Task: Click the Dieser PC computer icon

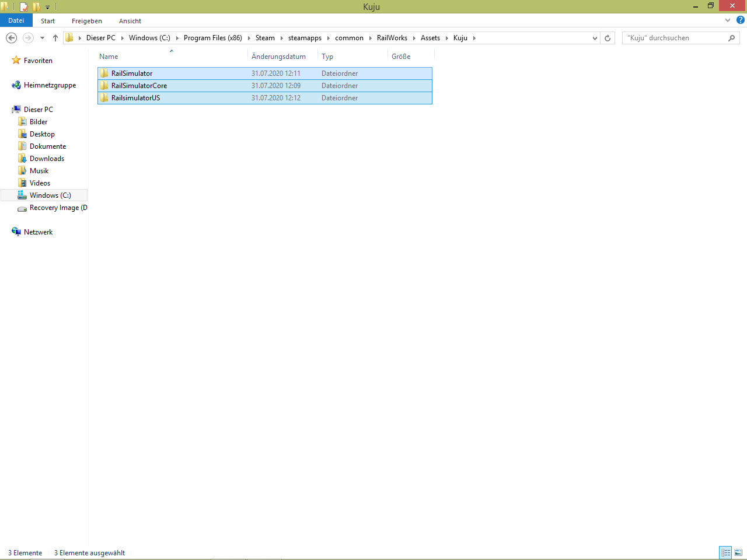Action: [x=16, y=110]
